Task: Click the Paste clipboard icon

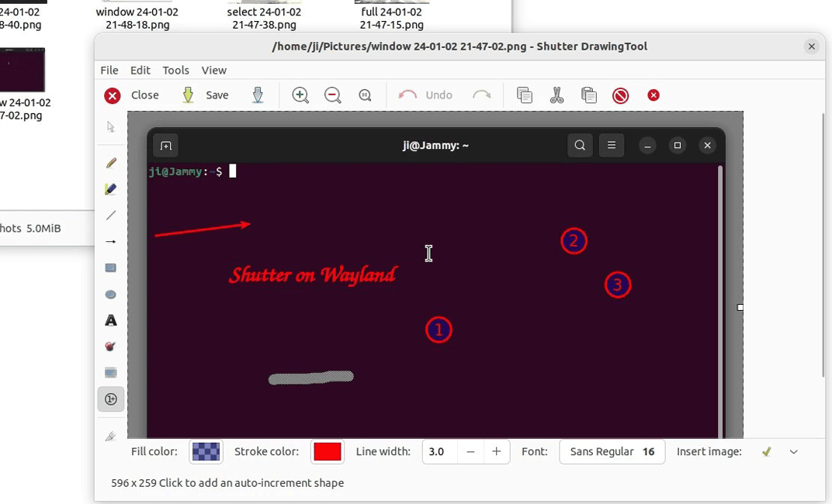Action: click(589, 95)
